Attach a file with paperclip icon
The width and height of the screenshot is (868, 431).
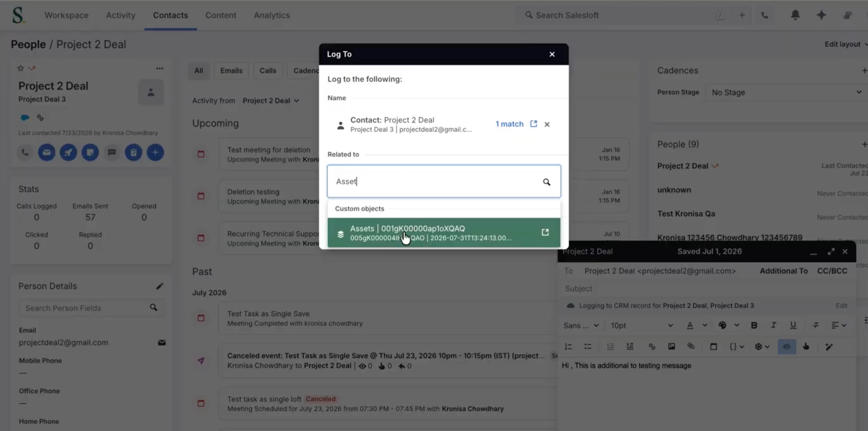(x=691, y=347)
